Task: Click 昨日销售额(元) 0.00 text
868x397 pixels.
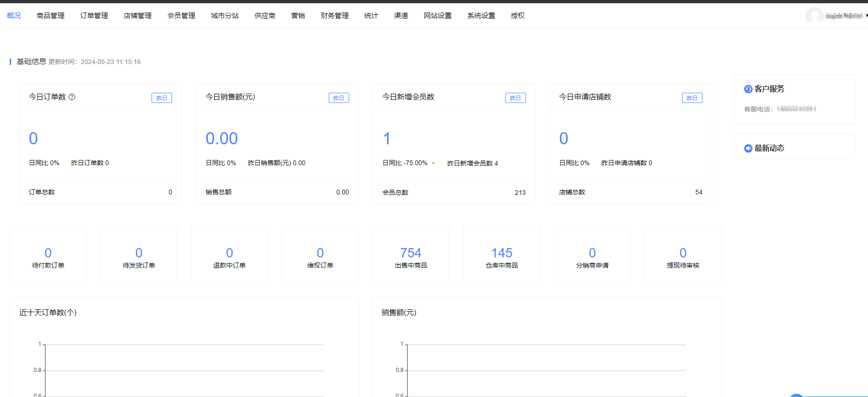Action: (x=277, y=163)
